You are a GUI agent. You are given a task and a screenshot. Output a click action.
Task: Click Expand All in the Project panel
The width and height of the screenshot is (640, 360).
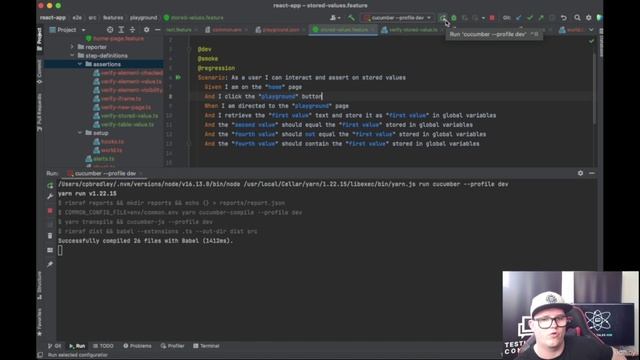click(x=121, y=30)
